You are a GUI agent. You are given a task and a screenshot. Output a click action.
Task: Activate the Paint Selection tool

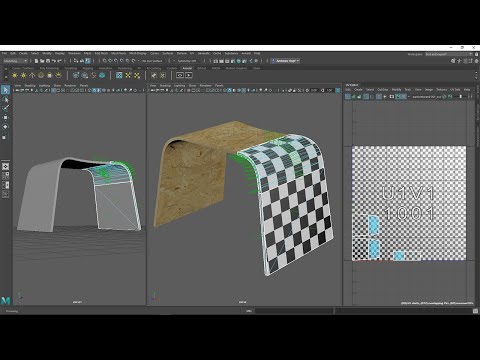(5, 108)
